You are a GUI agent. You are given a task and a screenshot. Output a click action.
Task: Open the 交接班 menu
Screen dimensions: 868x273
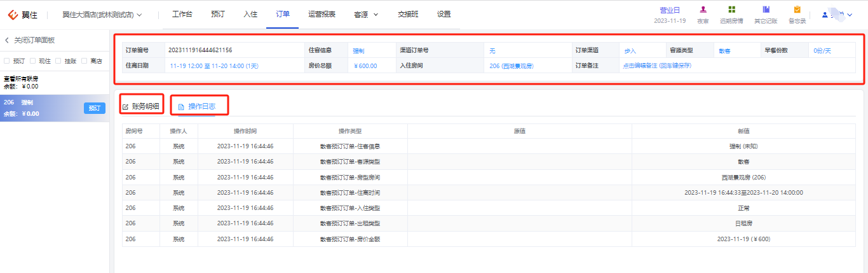408,14
